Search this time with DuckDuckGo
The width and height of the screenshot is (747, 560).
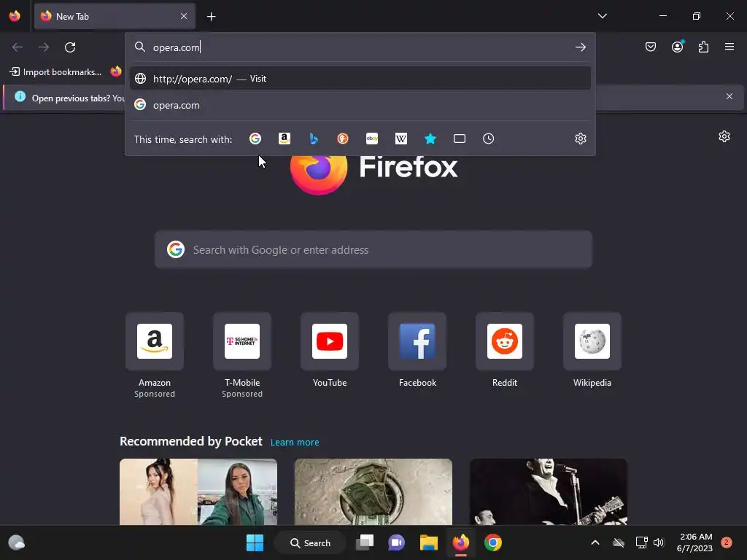[x=343, y=139]
